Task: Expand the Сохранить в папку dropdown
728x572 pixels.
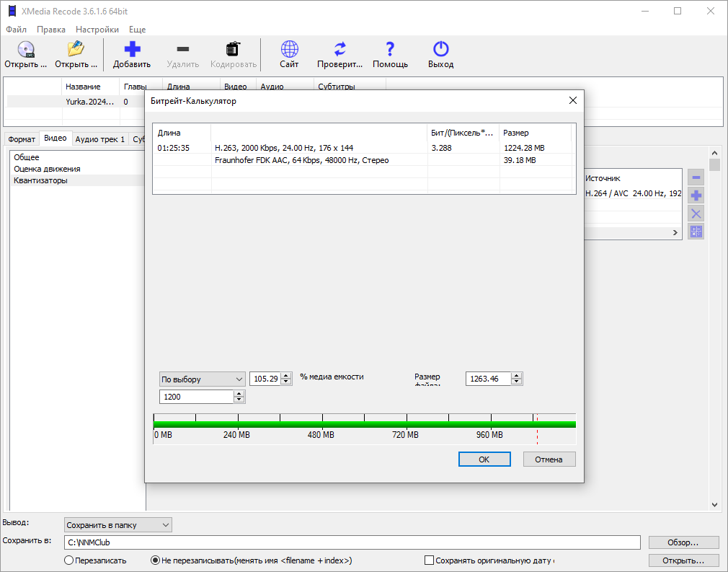Action: click(x=118, y=525)
